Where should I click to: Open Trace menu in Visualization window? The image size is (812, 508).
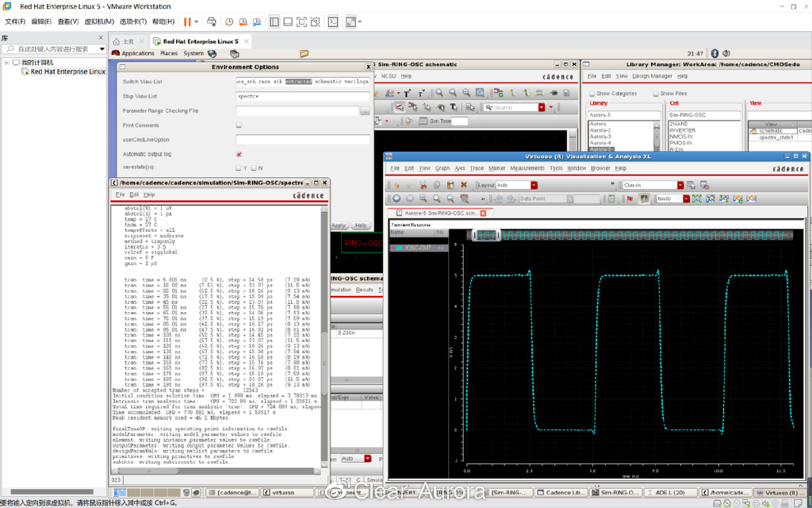tap(477, 168)
